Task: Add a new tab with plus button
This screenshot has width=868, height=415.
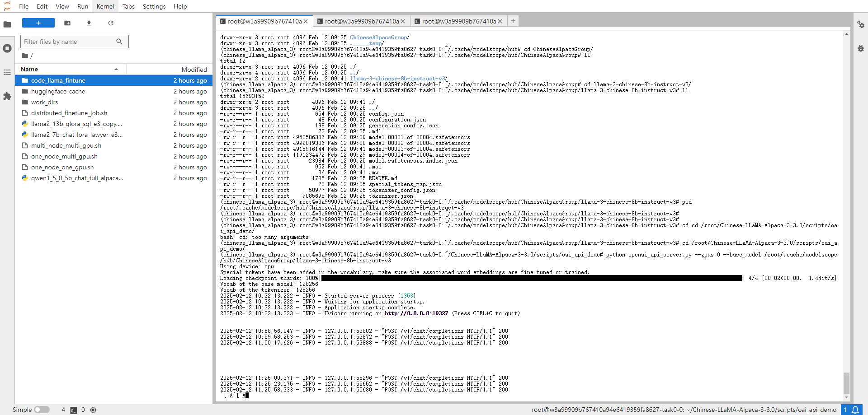Action: (x=513, y=21)
